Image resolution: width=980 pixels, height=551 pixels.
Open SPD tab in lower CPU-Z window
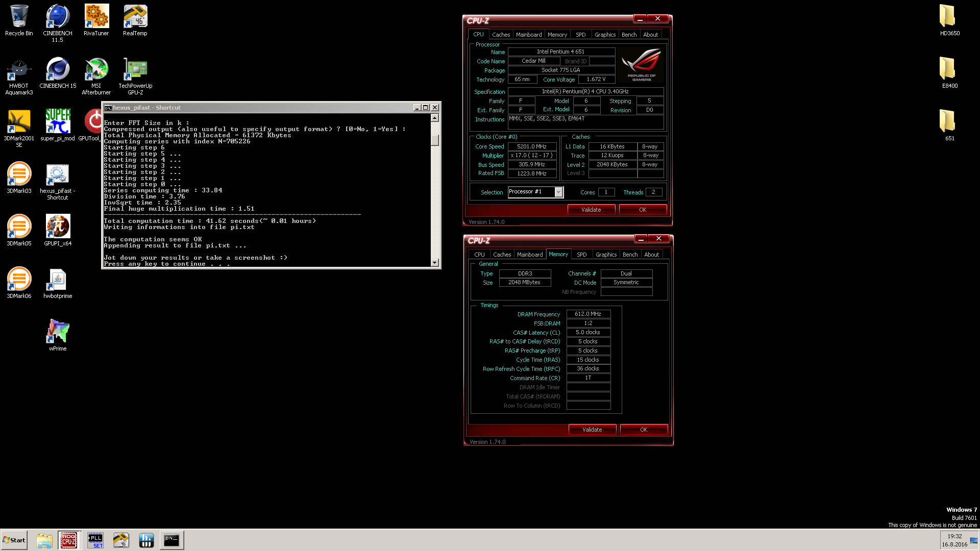pos(581,255)
